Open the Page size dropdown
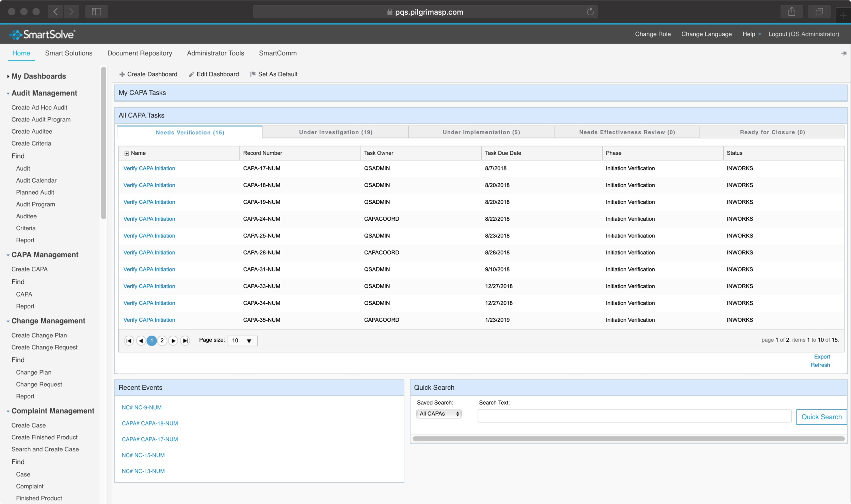The image size is (851, 504). pos(242,341)
